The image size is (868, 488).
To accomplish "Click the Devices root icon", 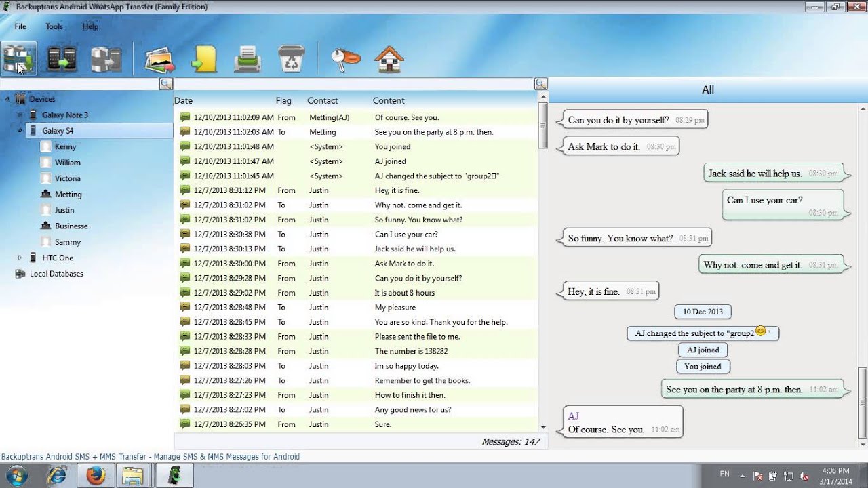I will pos(20,99).
